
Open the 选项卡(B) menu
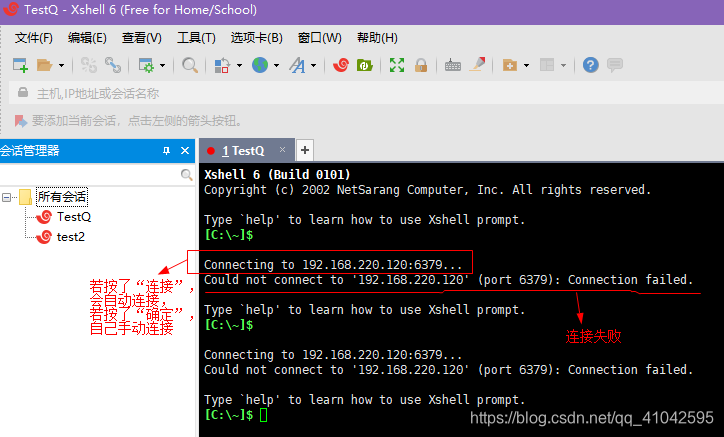[x=256, y=38]
